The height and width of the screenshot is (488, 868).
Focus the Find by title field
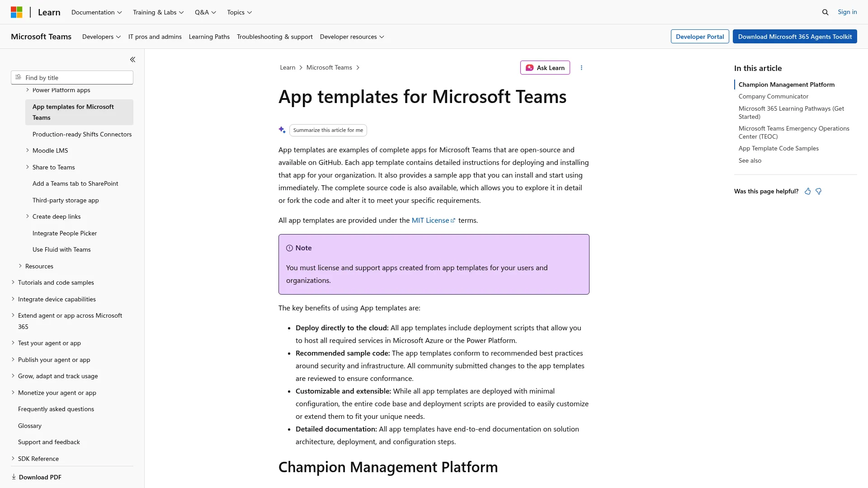(72, 77)
